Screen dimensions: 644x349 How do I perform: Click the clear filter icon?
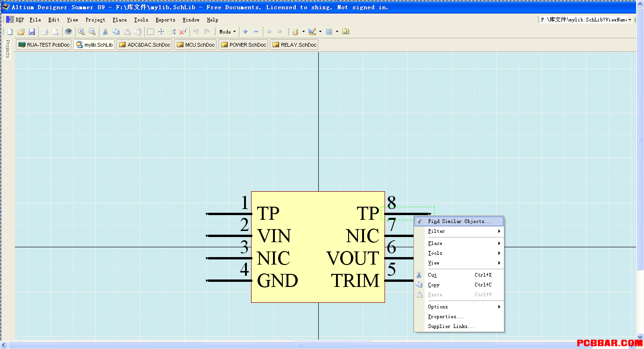pyautogui.click(x=183, y=32)
